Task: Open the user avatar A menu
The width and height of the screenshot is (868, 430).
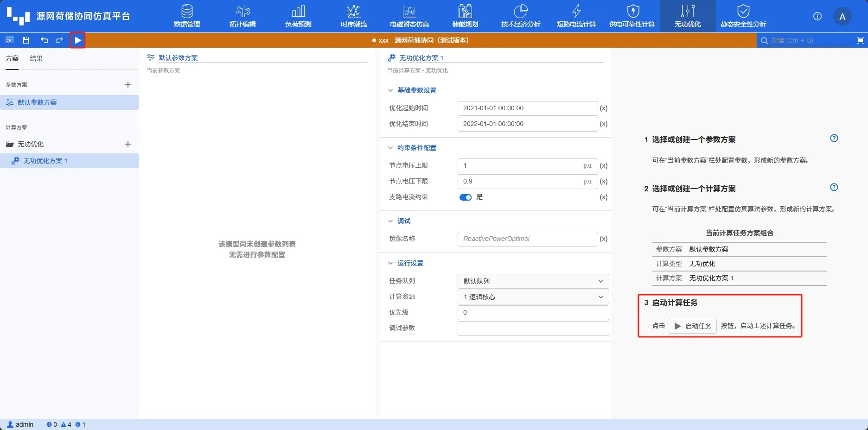Action: click(x=842, y=17)
